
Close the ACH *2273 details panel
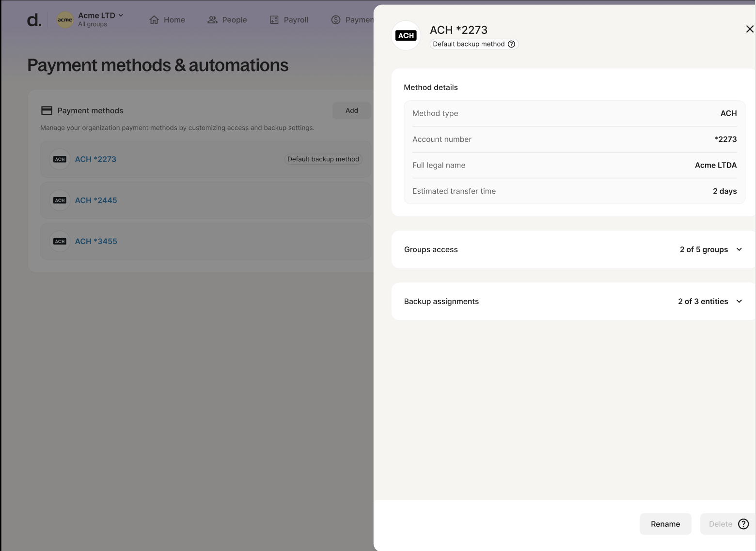[x=749, y=29]
